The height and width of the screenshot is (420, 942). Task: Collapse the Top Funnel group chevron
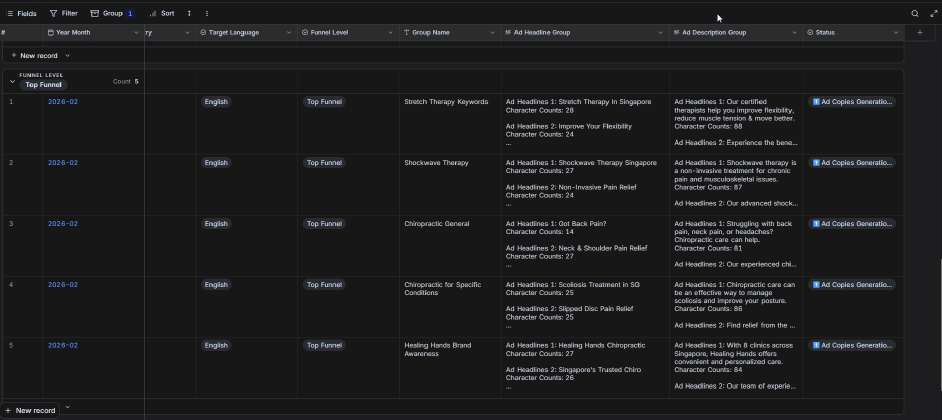tap(12, 81)
